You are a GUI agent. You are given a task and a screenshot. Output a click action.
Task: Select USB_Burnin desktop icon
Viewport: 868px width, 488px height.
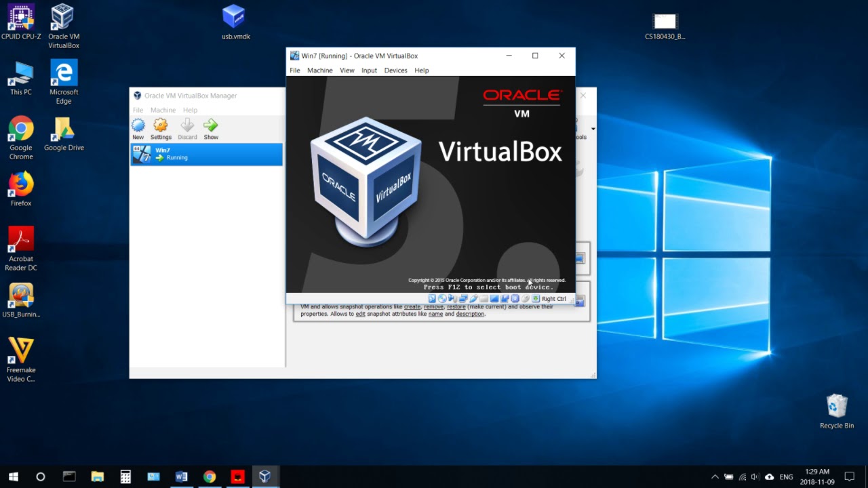click(x=21, y=300)
